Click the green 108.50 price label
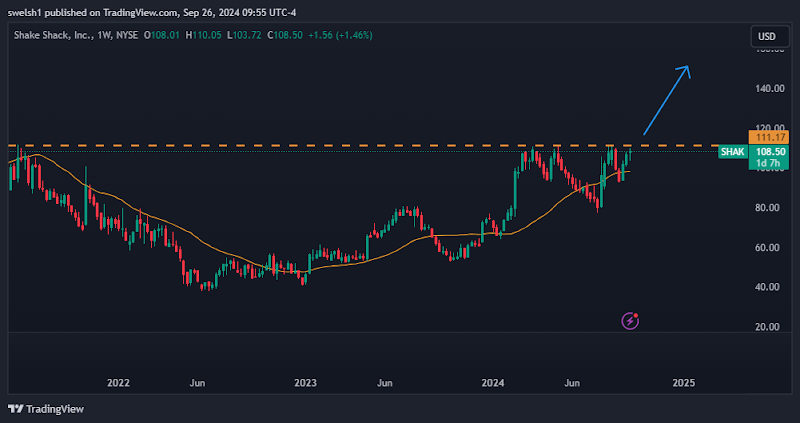Viewport: 800px width, 423px height. coord(768,152)
